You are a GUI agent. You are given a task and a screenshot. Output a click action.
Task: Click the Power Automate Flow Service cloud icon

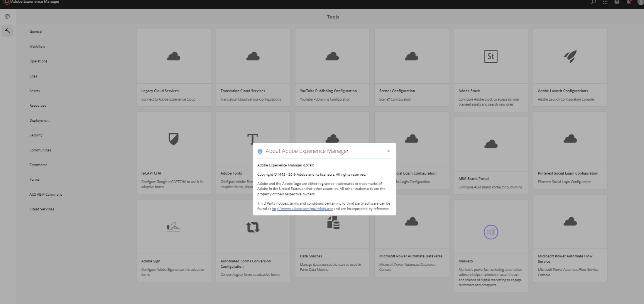570,222
